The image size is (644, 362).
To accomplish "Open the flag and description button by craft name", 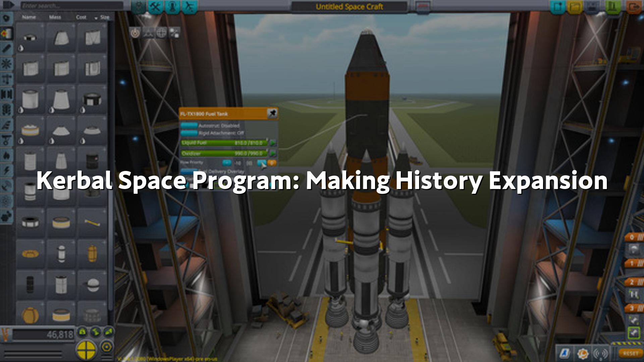I will 423,6.
